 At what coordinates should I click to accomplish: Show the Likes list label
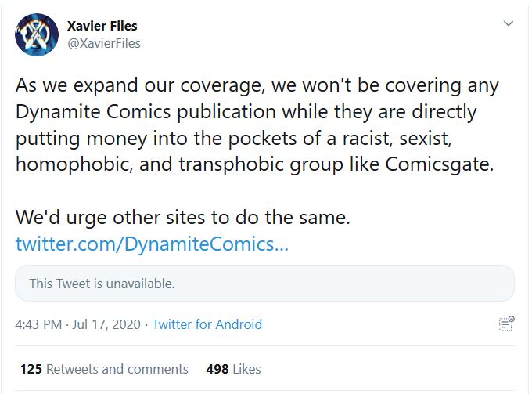[246, 369]
